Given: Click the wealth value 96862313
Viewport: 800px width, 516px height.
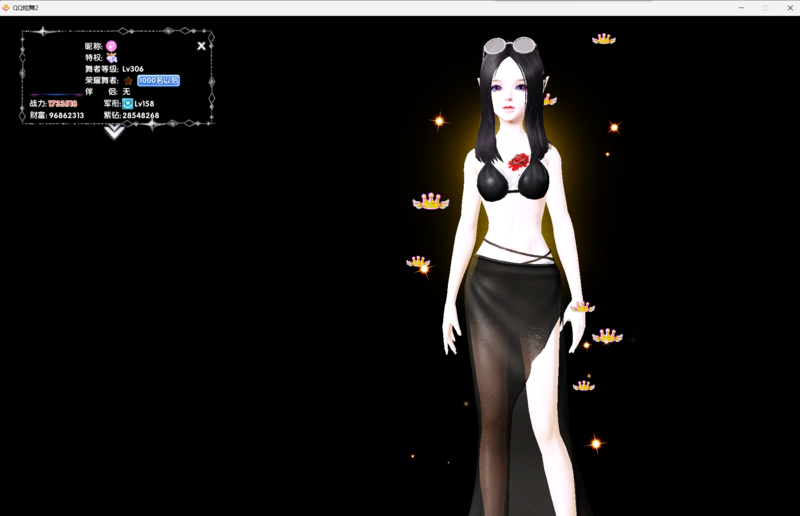Looking at the screenshot, I should 66,115.
